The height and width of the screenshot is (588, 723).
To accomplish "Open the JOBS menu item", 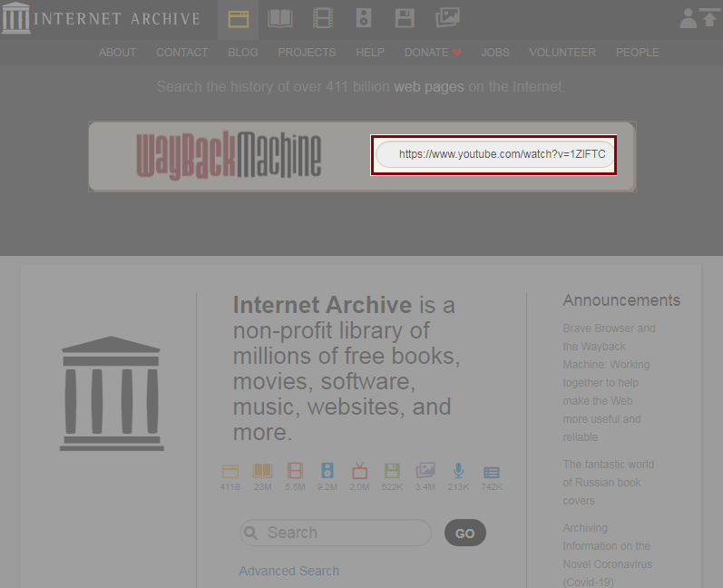I will point(495,53).
